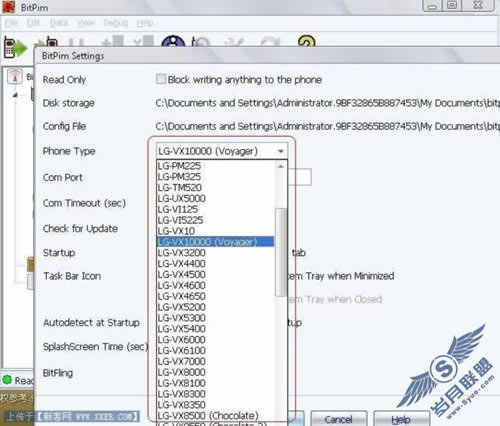This screenshot has height=426, width=500.
Task: Open the Help menu in menu bar
Action: (145, 23)
